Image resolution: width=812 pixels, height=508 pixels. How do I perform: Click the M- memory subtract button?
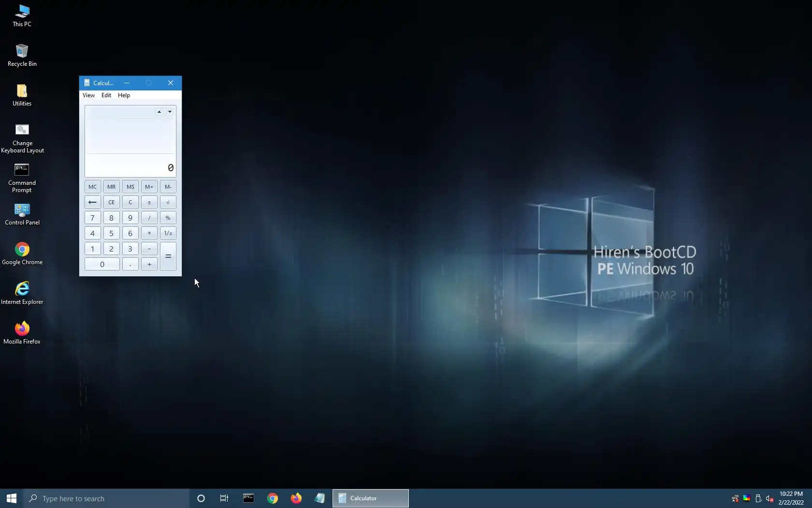pos(168,187)
